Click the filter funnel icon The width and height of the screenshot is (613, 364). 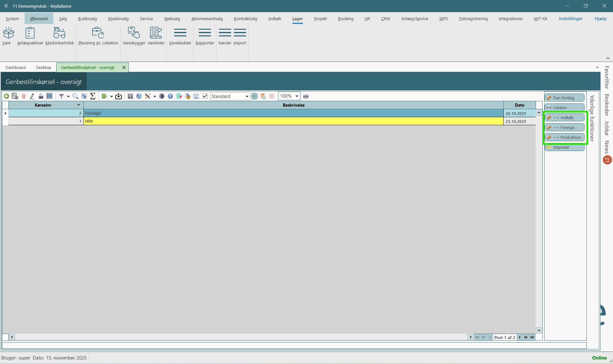(61, 96)
